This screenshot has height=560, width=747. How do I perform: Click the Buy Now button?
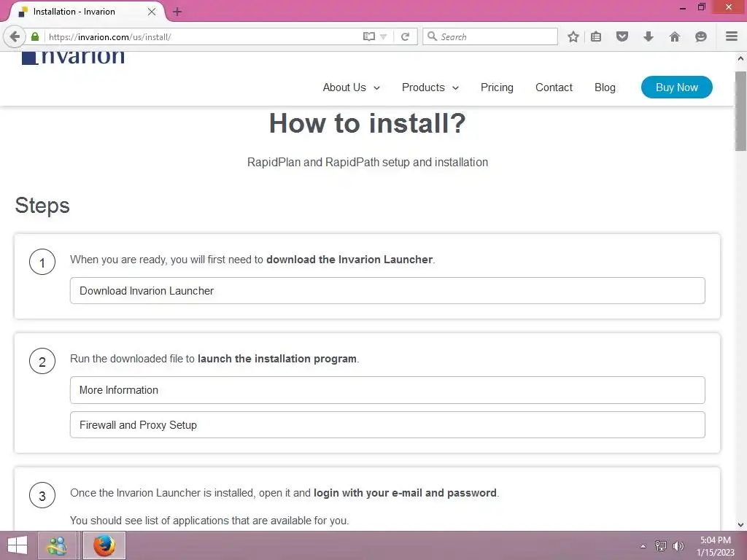tap(676, 87)
